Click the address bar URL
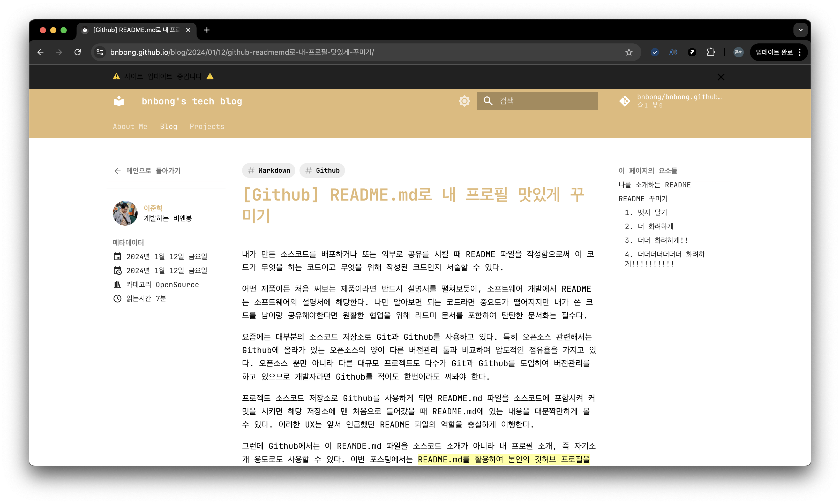The height and width of the screenshot is (504, 840). 242,52
